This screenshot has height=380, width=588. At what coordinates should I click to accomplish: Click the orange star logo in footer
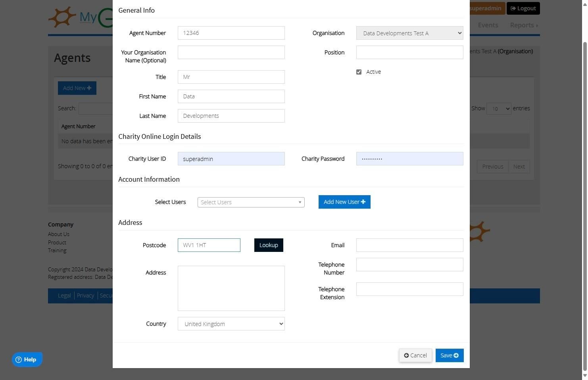coord(480,232)
